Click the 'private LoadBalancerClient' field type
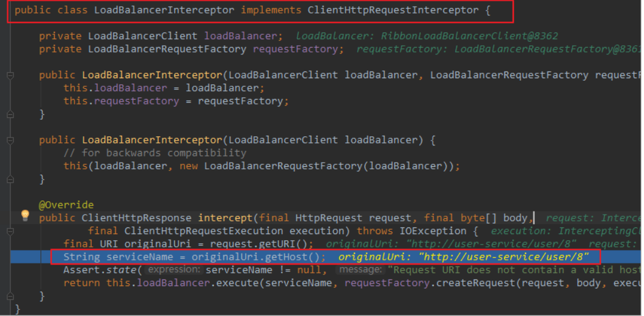The image size is (644, 316). [119, 36]
